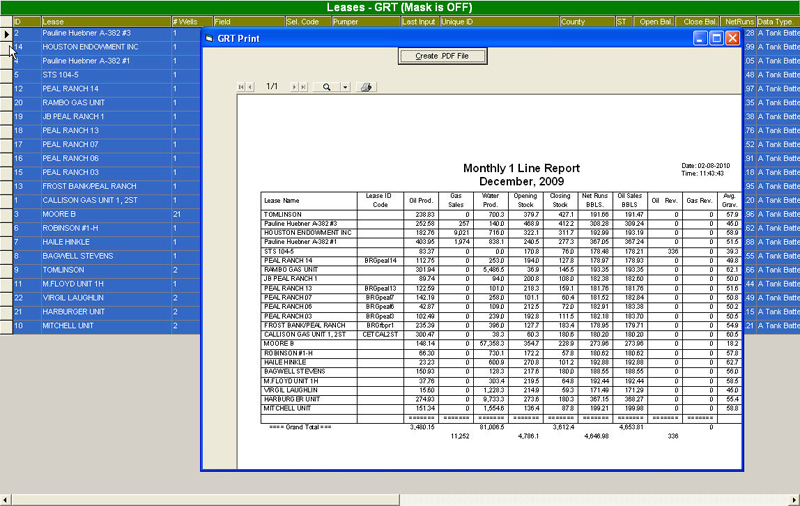The width and height of the screenshot is (800, 506).
Task: Click Grand Total label in report
Action: coord(301,427)
